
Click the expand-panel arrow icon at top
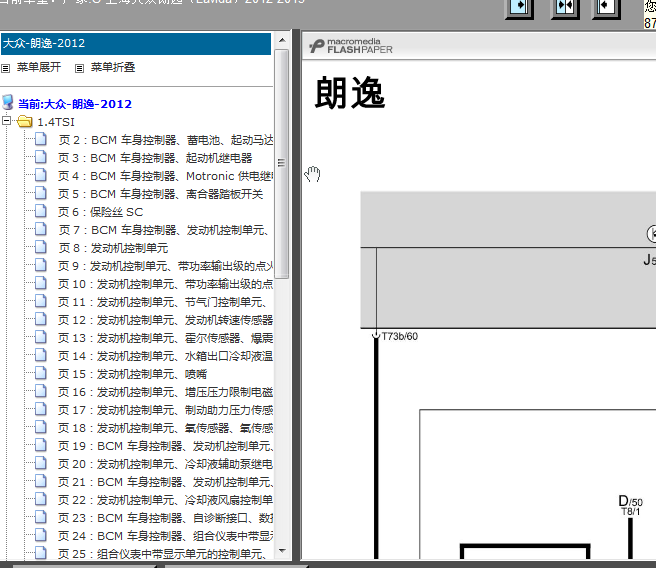(x=520, y=8)
